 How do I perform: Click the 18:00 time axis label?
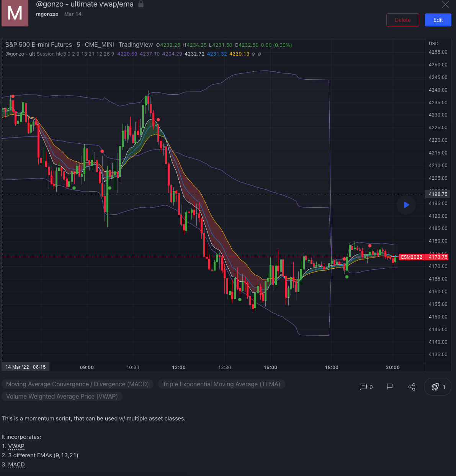(x=332, y=367)
